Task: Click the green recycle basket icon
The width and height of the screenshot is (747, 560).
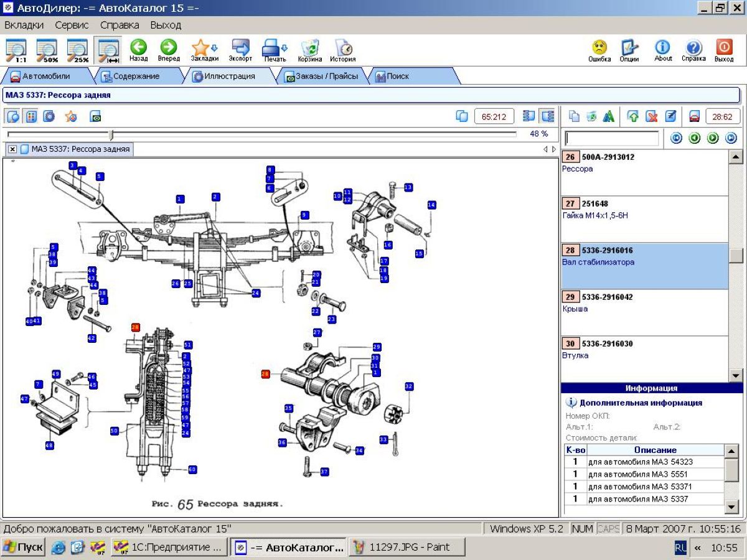Action: tap(591, 116)
